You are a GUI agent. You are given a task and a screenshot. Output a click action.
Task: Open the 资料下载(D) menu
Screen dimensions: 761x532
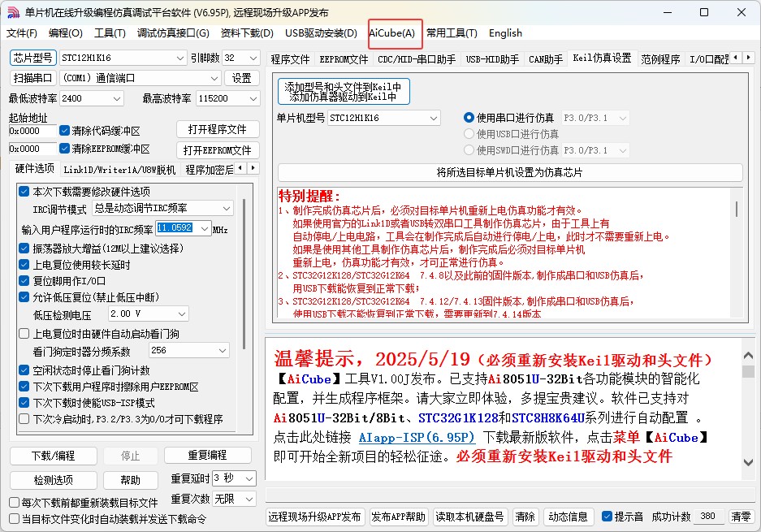pyautogui.click(x=247, y=33)
